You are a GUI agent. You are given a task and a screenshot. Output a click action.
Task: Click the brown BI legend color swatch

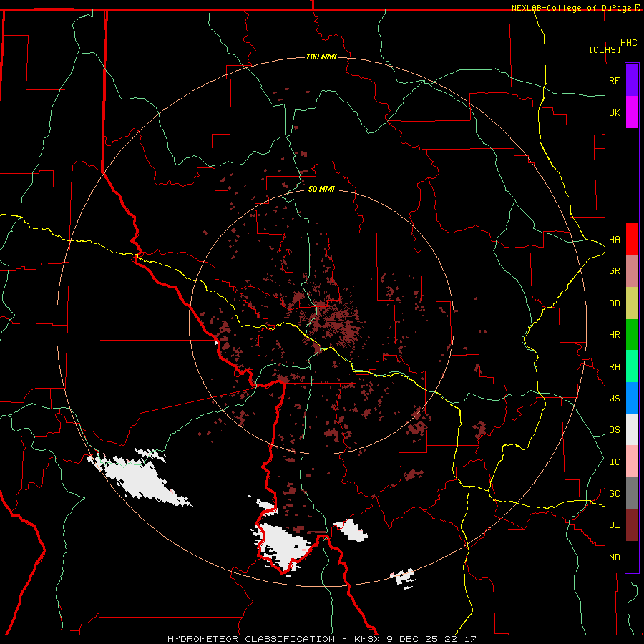[x=632, y=525]
